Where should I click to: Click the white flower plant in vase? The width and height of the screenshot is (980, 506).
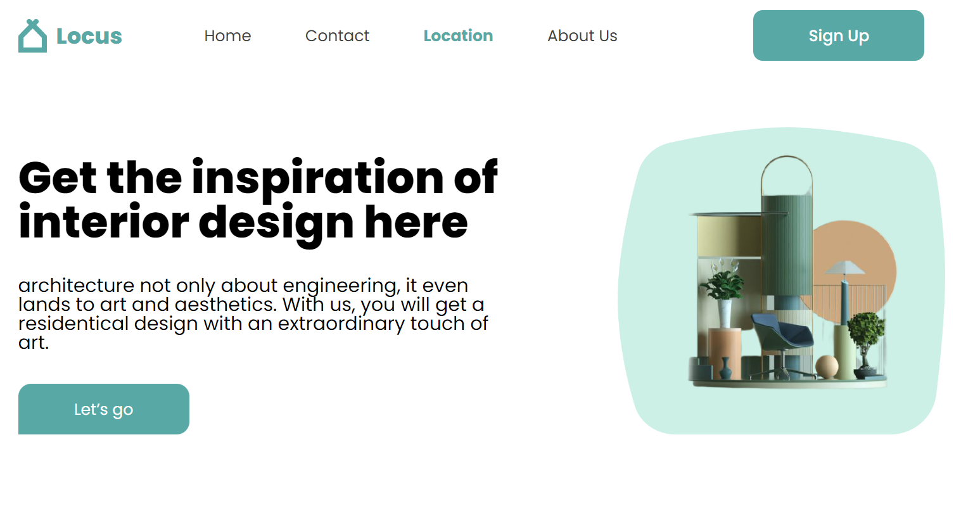coord(722,293)
